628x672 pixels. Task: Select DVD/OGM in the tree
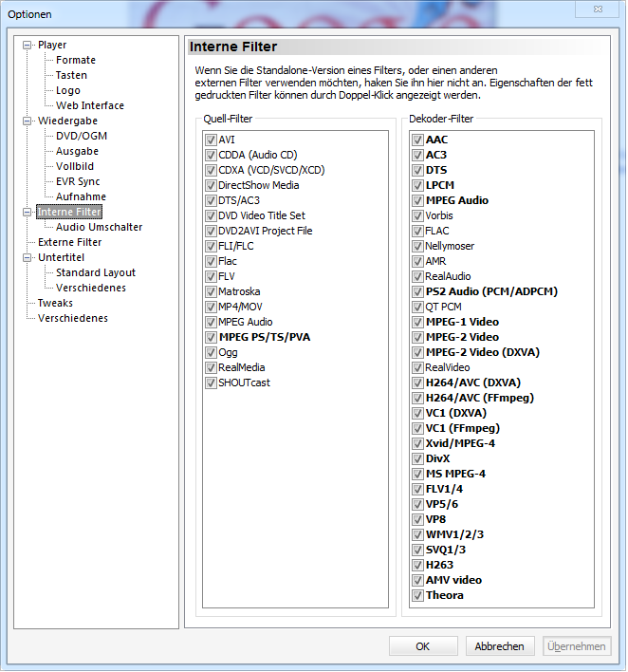[x=82, y=136]
